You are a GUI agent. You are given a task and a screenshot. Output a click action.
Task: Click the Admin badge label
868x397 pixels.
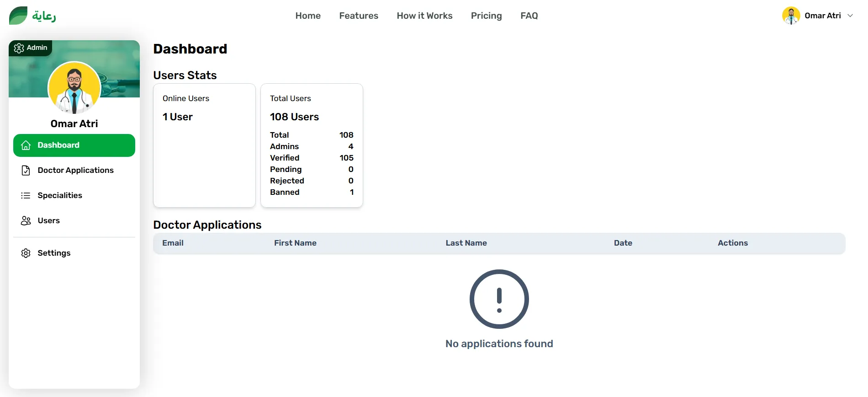[37, 48]
